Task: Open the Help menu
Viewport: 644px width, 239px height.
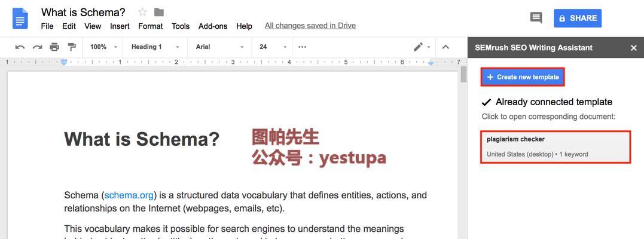Action: click(244, 26)
